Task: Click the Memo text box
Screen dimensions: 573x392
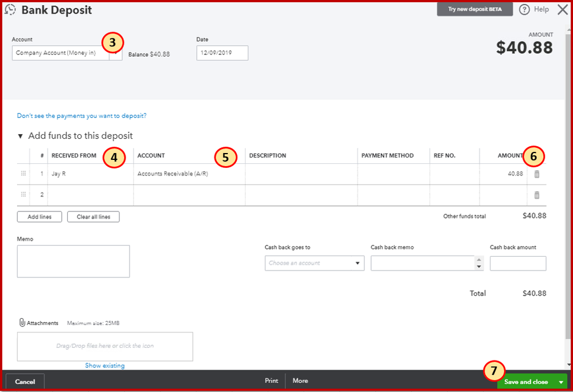Action: pyautogui.click(x=73, y=261)
